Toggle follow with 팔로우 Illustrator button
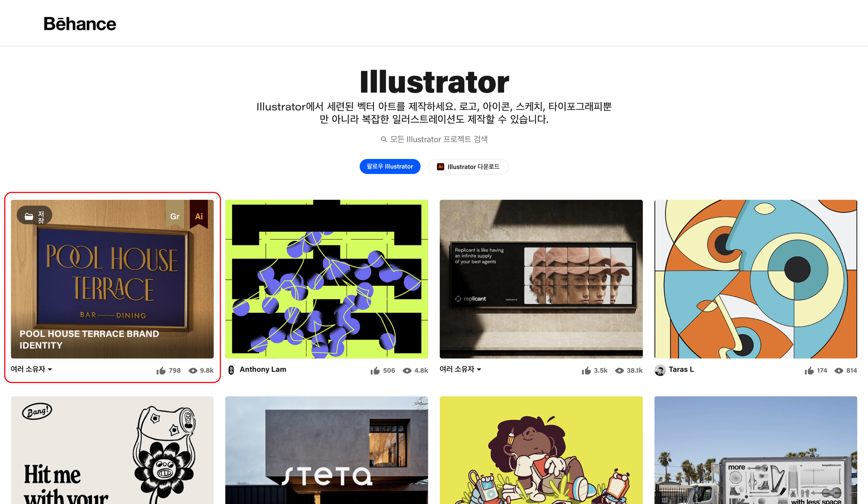The image size is (868, 504). click(390, 166)
